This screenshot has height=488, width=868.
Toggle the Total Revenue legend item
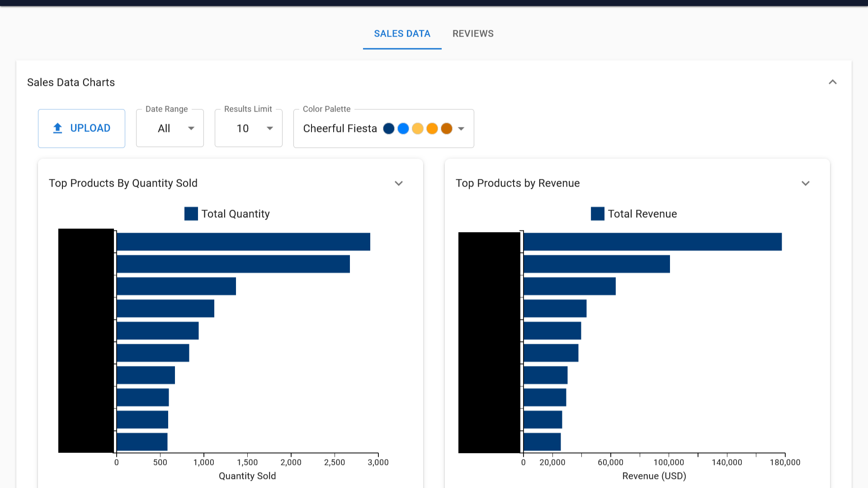pos(634,214)
